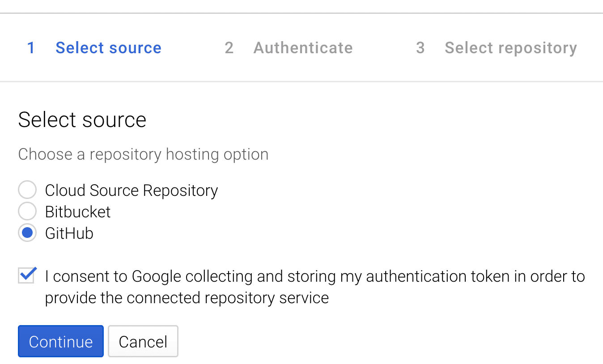Uncheck the authentication token consent checkbox
The height and width of the screenshot is (364, 603).
[27, 275]
